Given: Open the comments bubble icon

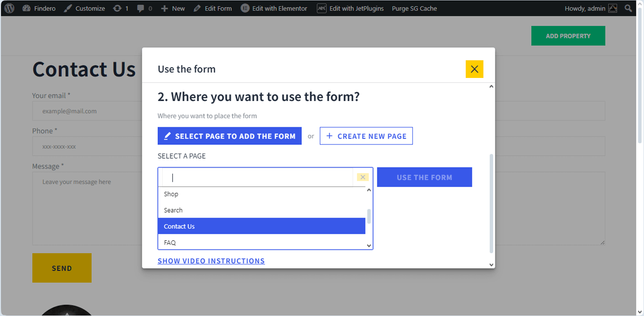Looking at the screenshot, I should click(x=141, y=9).
